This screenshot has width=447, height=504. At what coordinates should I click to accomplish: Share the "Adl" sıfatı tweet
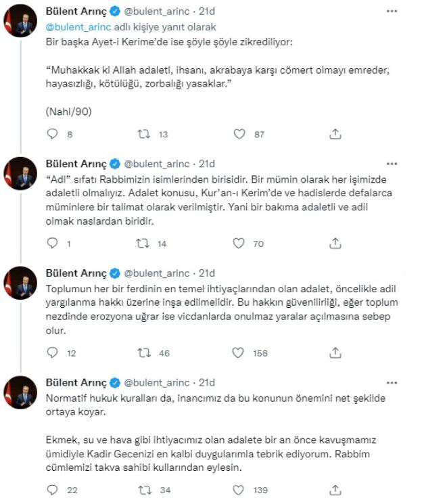point(334,244)
